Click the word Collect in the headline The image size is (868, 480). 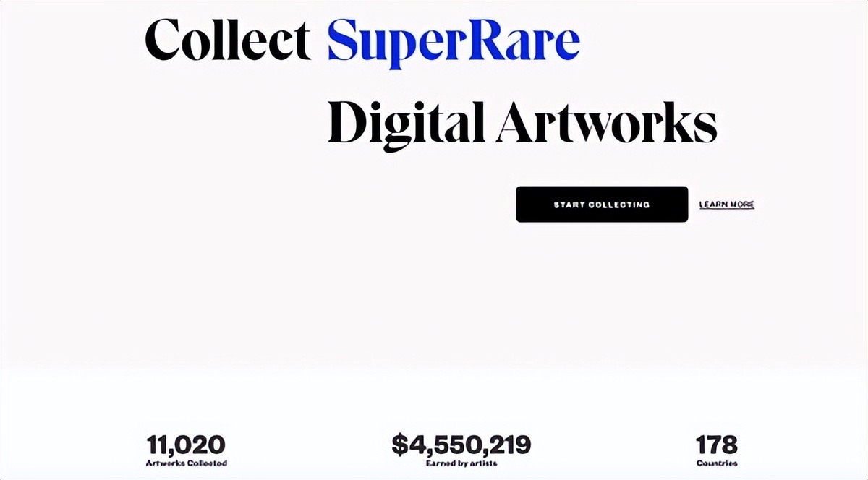[x=228, y=40]
